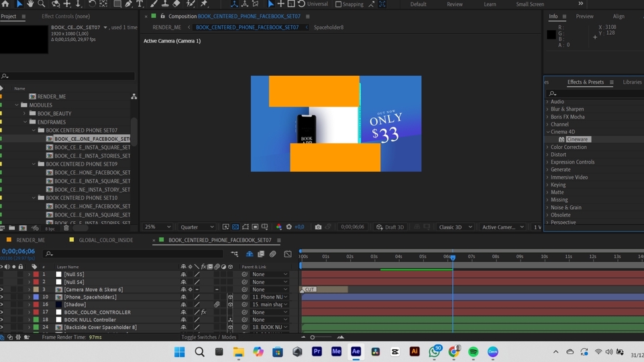
Task: Hide the Camera Move & Skew 6 layer
Action: pyautogui.click(x=1, y=290)
